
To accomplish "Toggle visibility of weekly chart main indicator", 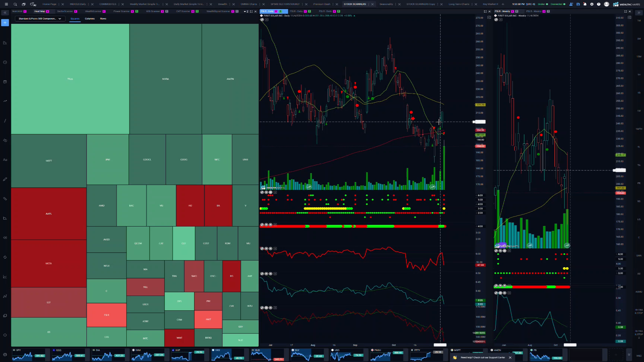I will pos(496,20).
